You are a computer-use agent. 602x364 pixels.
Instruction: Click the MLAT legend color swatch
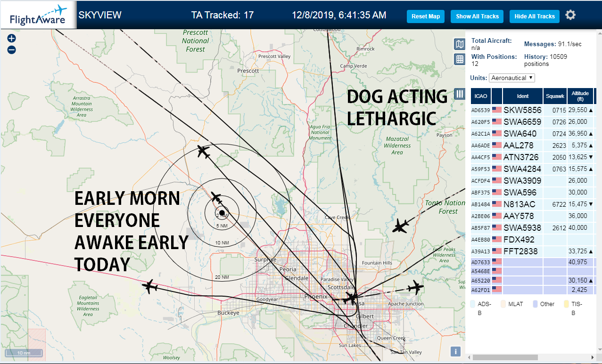pos(503,304)
